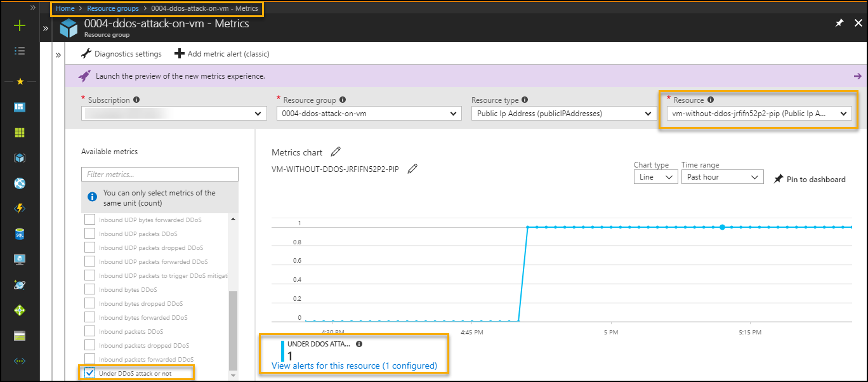The image size is (868, 382).
Task: Click the Favorites star in the sidebar
Action: pyautogui.click(x=20, y=82)
